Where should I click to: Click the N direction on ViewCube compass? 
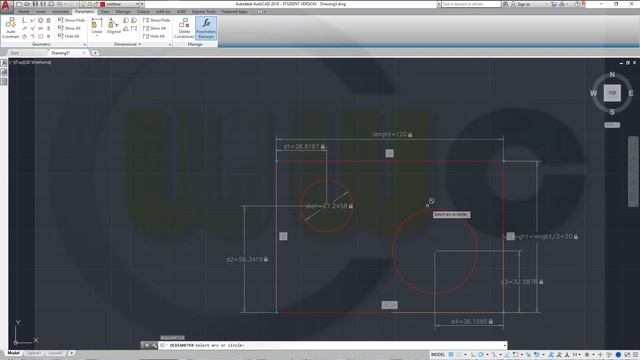[x=612, y=75]
